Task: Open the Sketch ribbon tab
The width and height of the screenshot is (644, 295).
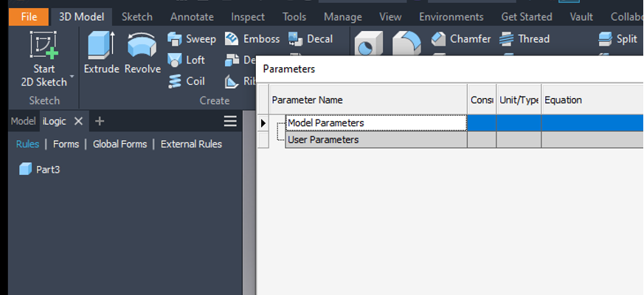Action: pos(136,17)
